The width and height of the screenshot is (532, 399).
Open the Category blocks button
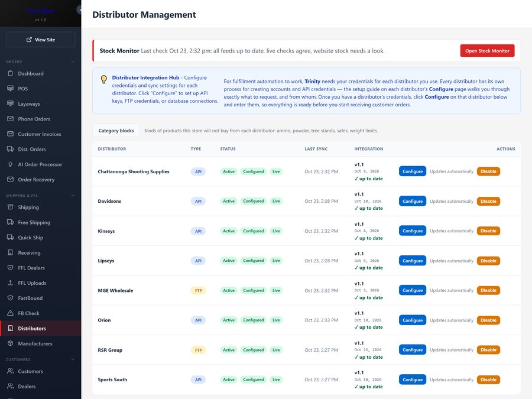pos(116,131)
